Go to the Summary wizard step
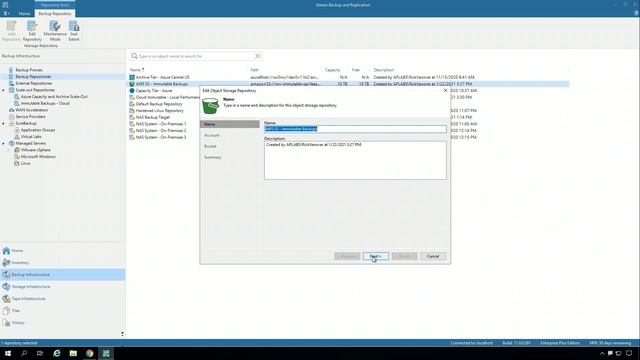 (213, 157)
